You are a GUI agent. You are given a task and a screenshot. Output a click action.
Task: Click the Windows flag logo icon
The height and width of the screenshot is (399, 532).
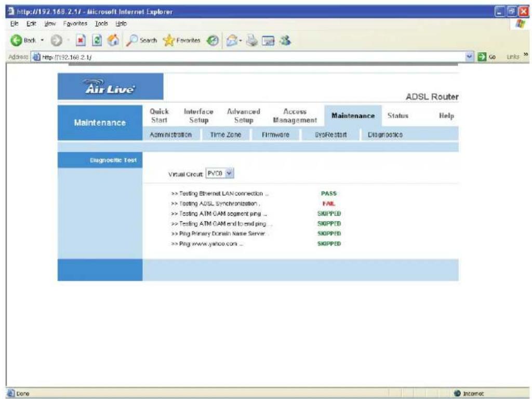[x=521, y=24]
